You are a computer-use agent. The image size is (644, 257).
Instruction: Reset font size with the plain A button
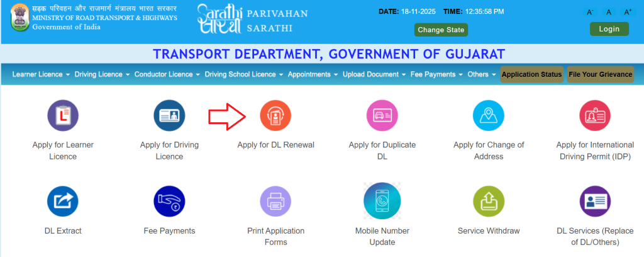[609, 12]
